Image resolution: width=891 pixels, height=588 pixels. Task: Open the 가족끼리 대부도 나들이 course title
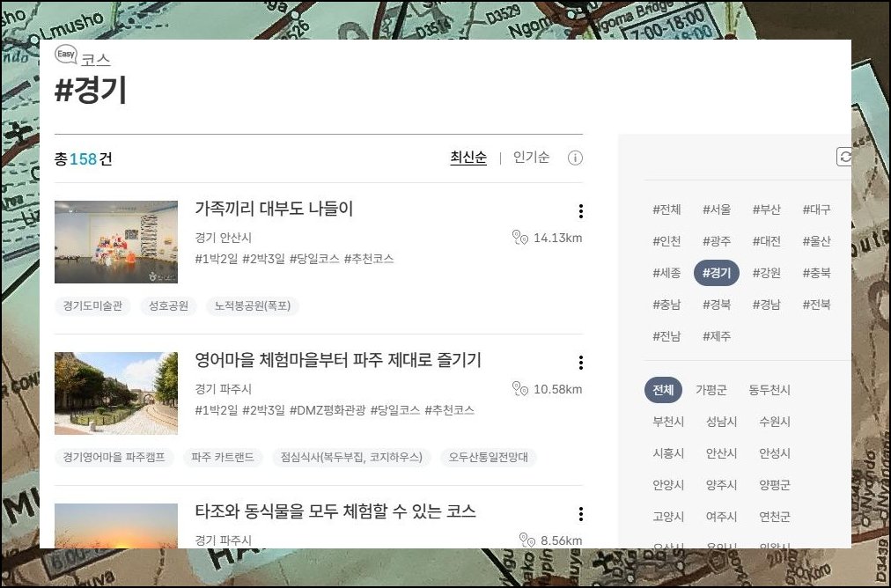pos(274,209)
